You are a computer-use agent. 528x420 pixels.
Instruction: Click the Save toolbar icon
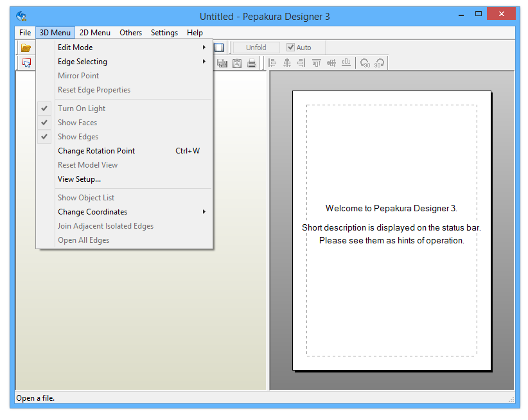pos(222,62)
